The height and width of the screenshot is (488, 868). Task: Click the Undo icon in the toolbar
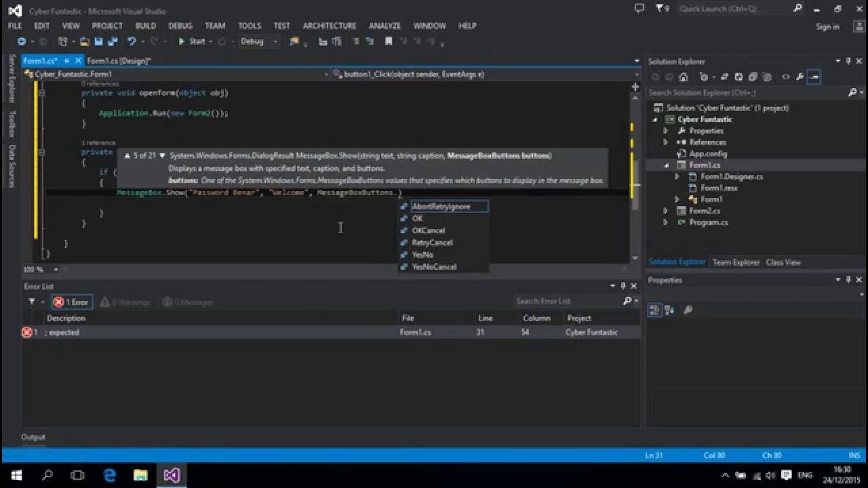pyautogui.click(x=132, y=41)
